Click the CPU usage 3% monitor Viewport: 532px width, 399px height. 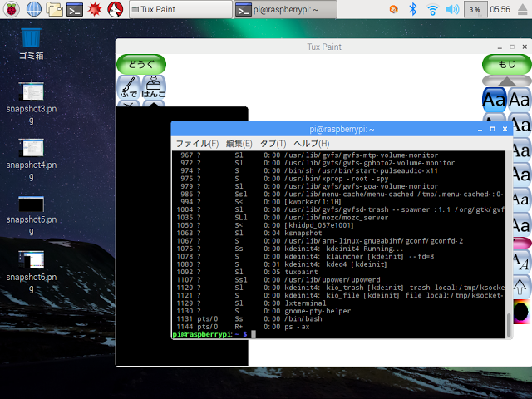[x=475, y=9]
